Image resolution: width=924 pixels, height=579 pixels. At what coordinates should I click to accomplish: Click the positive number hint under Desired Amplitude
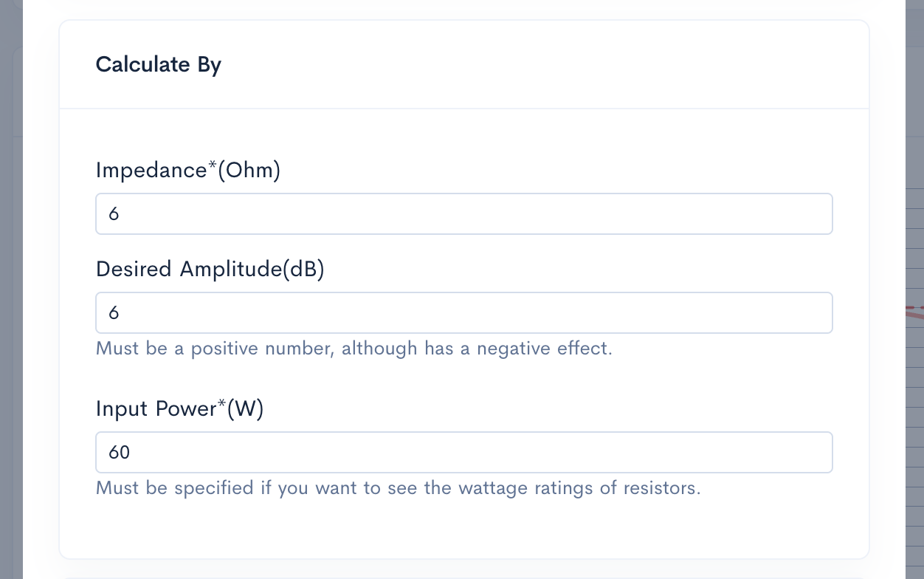(354, 349)
